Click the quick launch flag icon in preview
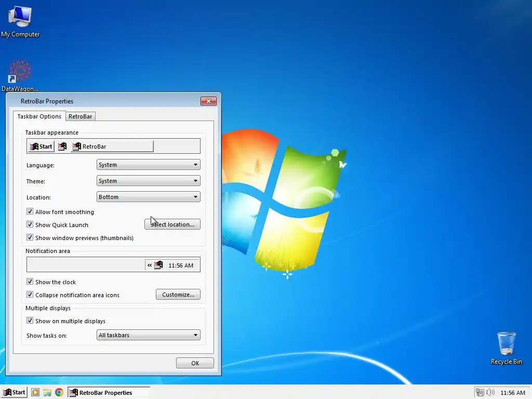Screen dimensions: 532x399 pyautogui.click(x=62, y=147)
